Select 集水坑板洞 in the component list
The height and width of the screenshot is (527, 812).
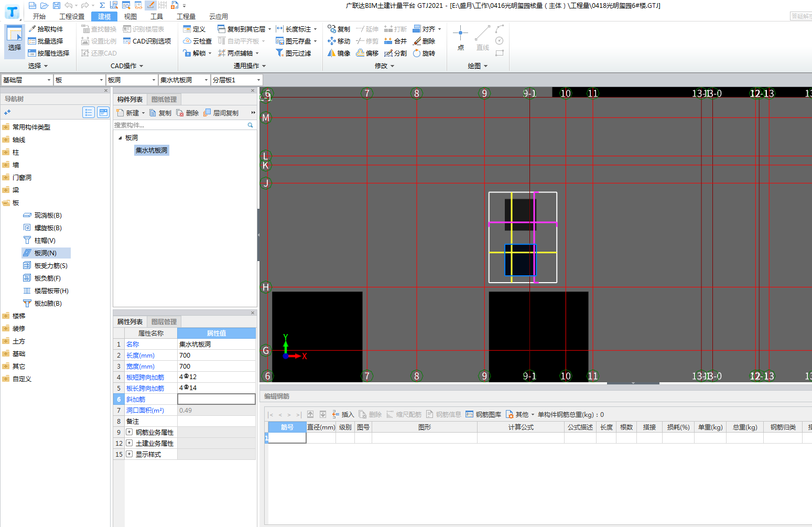point(151,150)
